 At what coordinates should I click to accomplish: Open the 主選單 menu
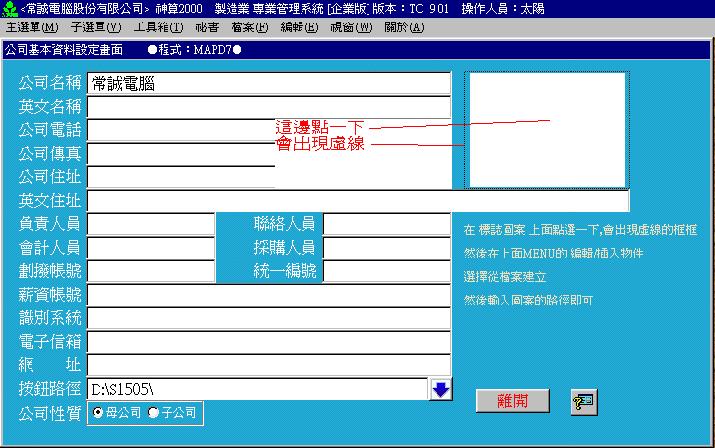pos(31,27)
